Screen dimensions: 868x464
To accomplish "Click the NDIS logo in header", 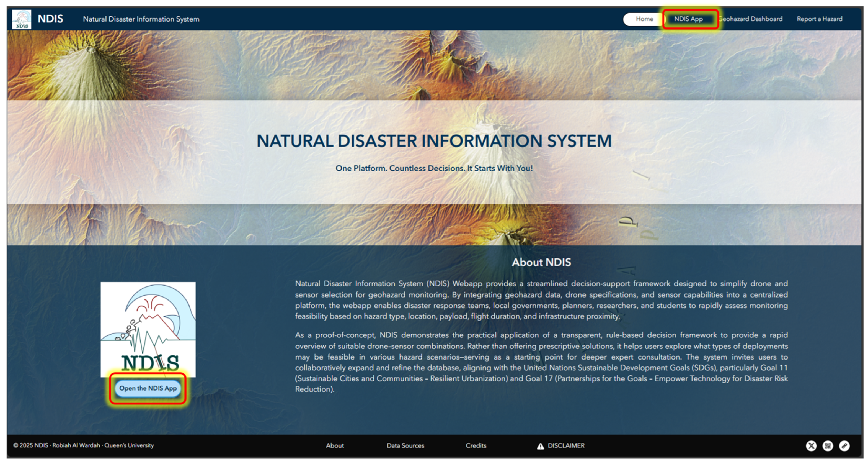I will pos(22,19).
